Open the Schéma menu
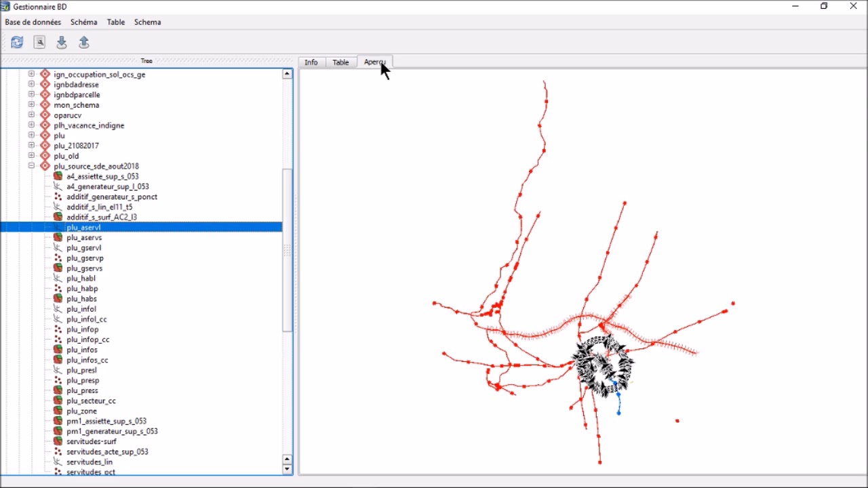868x488 pixels. click(x=84, y=22)
